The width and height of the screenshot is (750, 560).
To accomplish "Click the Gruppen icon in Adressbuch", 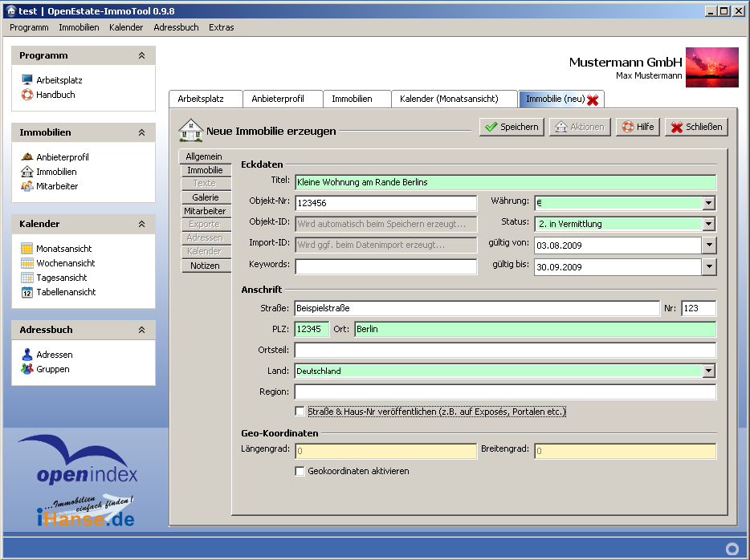I will [x=27, y=369].
